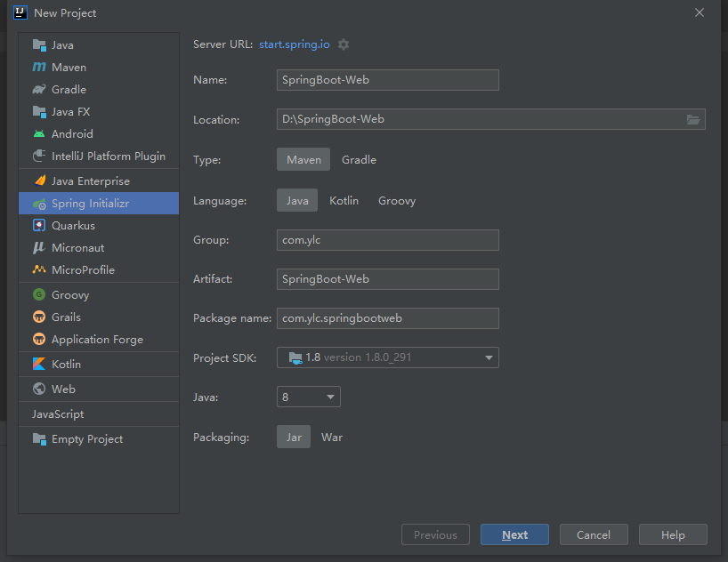
Task: Click the Next button
Action: (x=515, y=534)
